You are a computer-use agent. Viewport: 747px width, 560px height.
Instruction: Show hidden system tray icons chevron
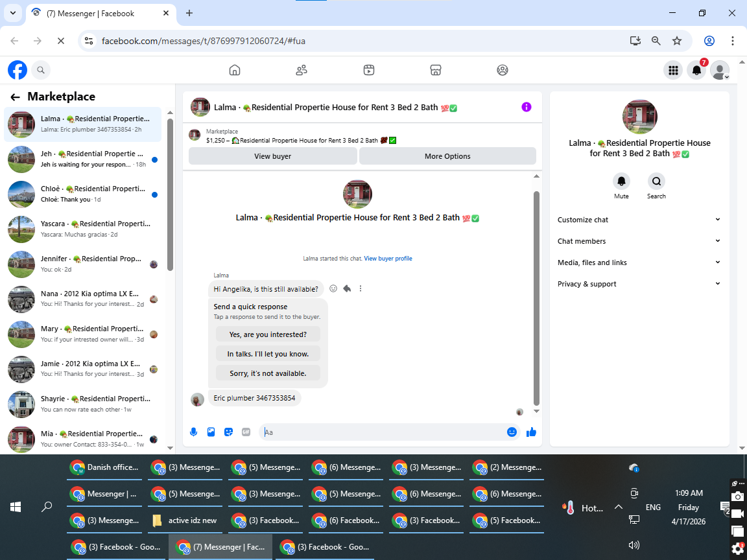pos(619,507)
